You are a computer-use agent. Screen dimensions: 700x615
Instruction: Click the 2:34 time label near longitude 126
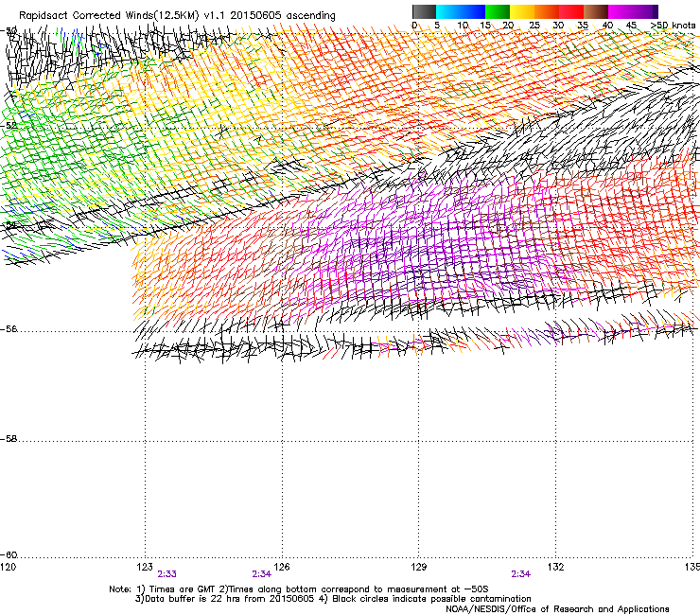262,574
